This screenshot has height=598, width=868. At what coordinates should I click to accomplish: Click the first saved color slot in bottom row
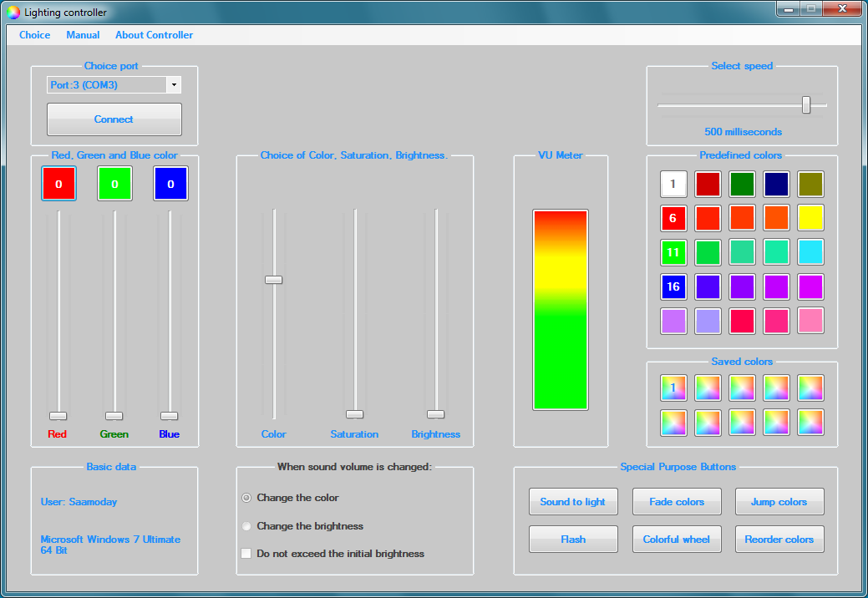673,423
